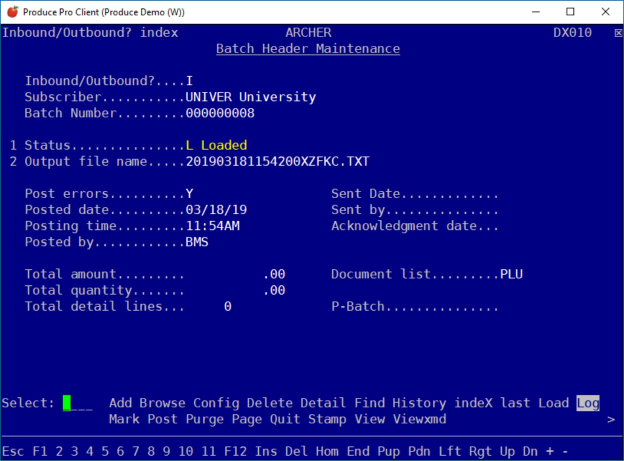Choose the Stamp command
Viewport: 624px width, 461px height.
point(327,419)
